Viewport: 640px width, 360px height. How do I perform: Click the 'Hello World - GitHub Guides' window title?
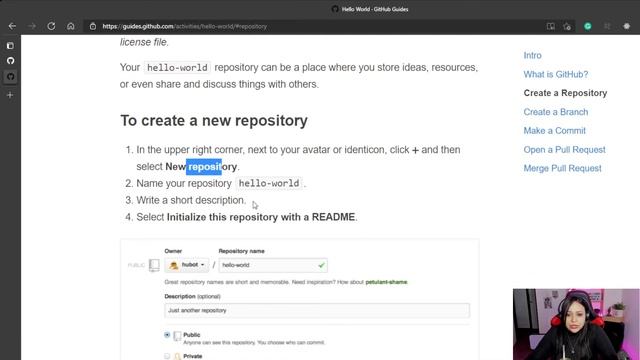[x=375, y=9]
